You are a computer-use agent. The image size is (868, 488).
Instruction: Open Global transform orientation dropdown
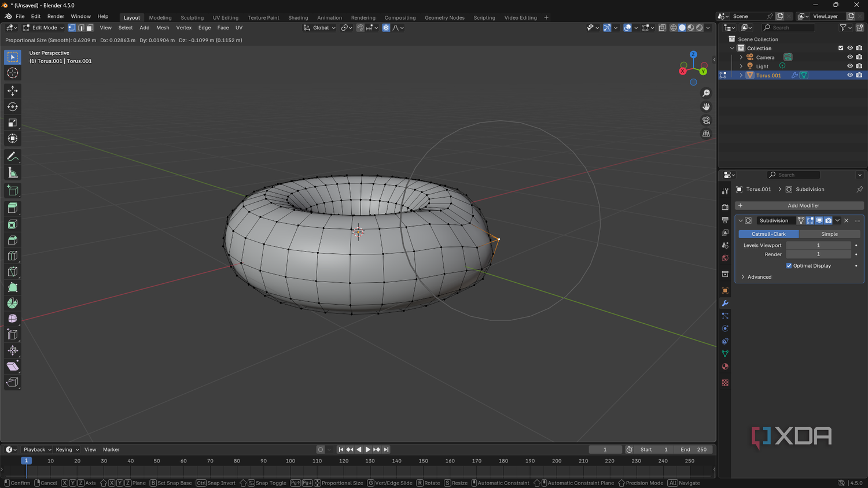tap(319, 28)
